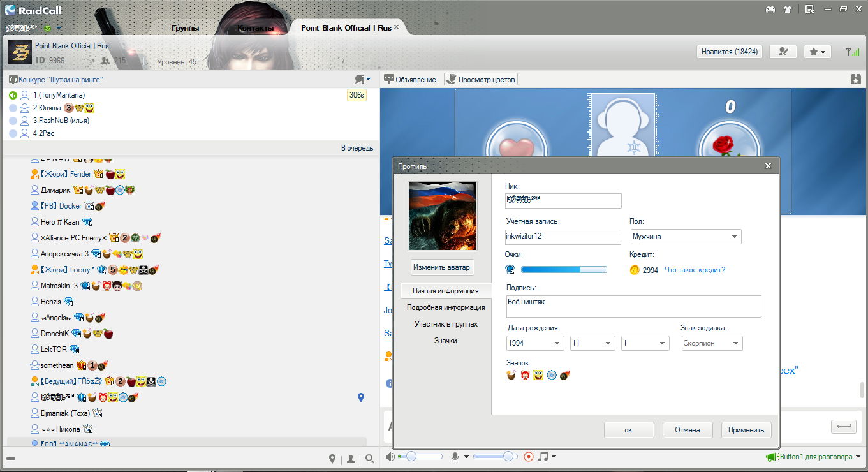Open the Подробная информация section
The image size is (868, 472).
coord(446,307)
